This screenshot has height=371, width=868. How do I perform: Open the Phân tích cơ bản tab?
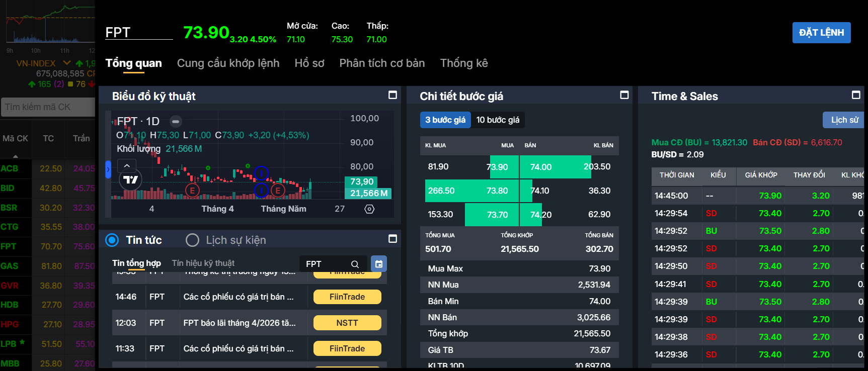click(382, 63)
